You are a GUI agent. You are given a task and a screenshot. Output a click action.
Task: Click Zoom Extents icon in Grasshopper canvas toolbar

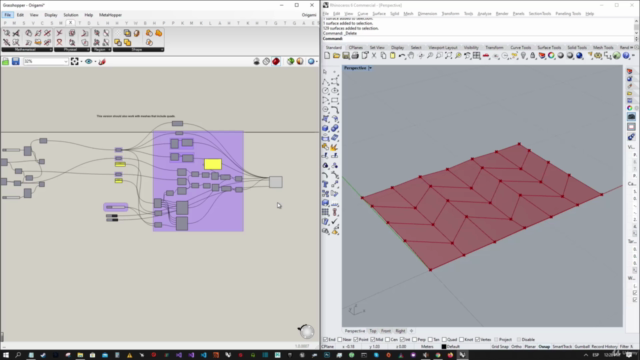click(74, 61)
